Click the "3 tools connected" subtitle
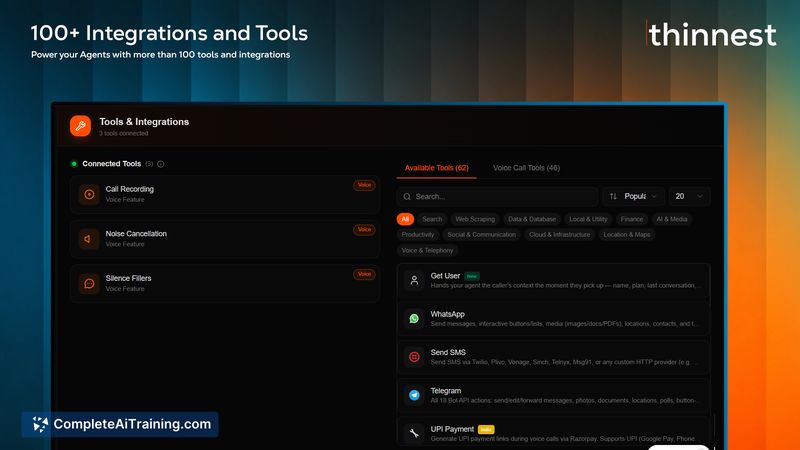 (124, 134)
